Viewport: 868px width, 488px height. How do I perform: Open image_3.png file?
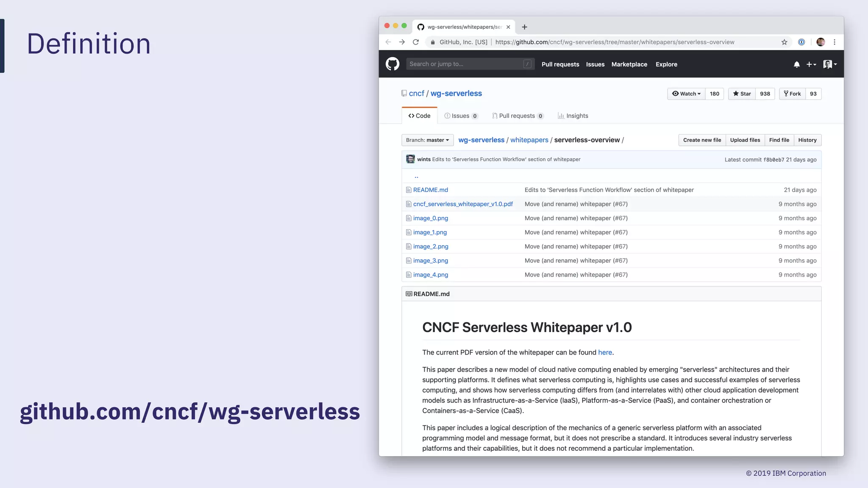tap(431, 261)
